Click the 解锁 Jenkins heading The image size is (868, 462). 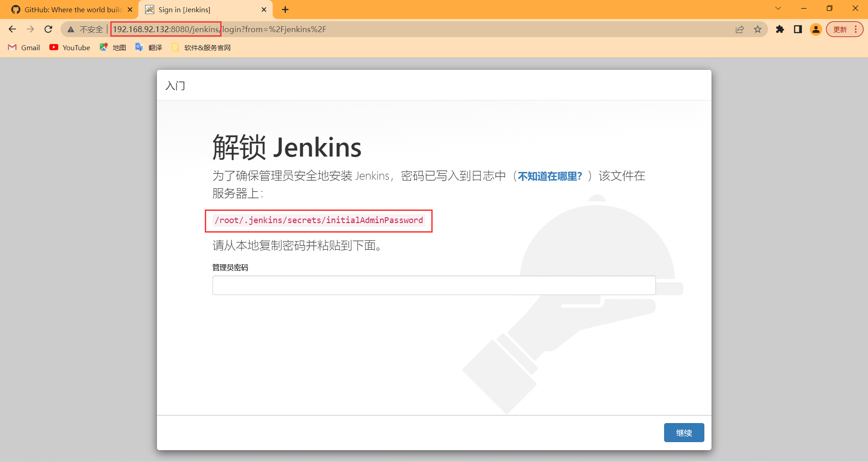[287, 147]
